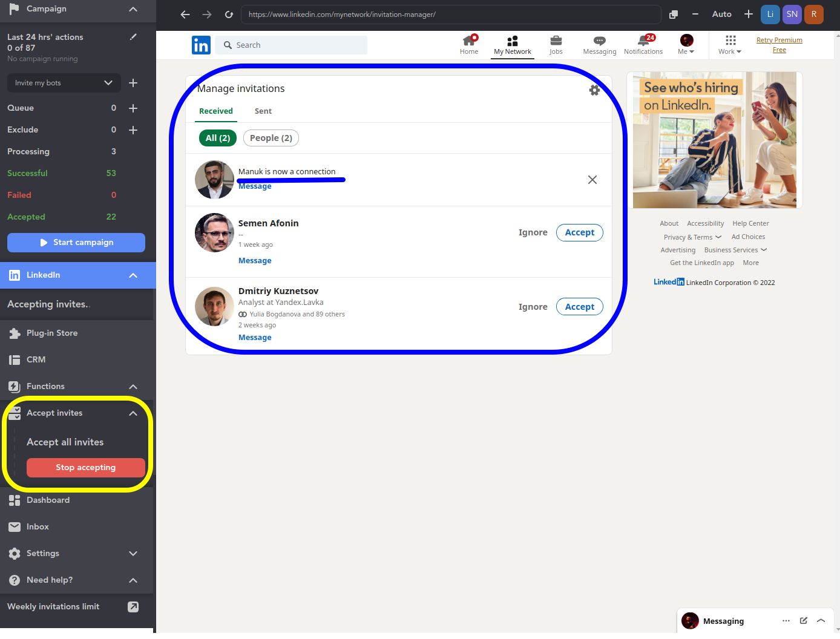This screenshot has width=840, height=639.
Task: Switch to Sent invitations tab
Action: pyautogui.click(x=263, y=111)
